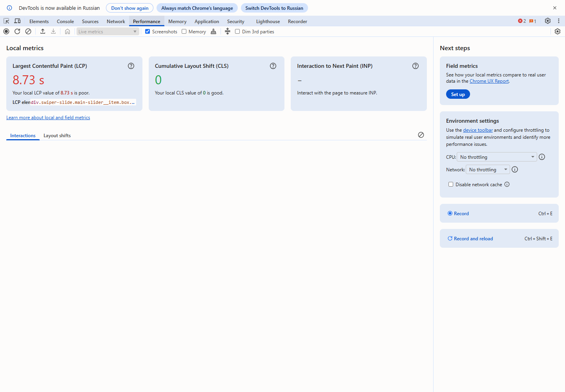Click Switch DevTools to Russian button
The image size is (565, 392).
274,8
